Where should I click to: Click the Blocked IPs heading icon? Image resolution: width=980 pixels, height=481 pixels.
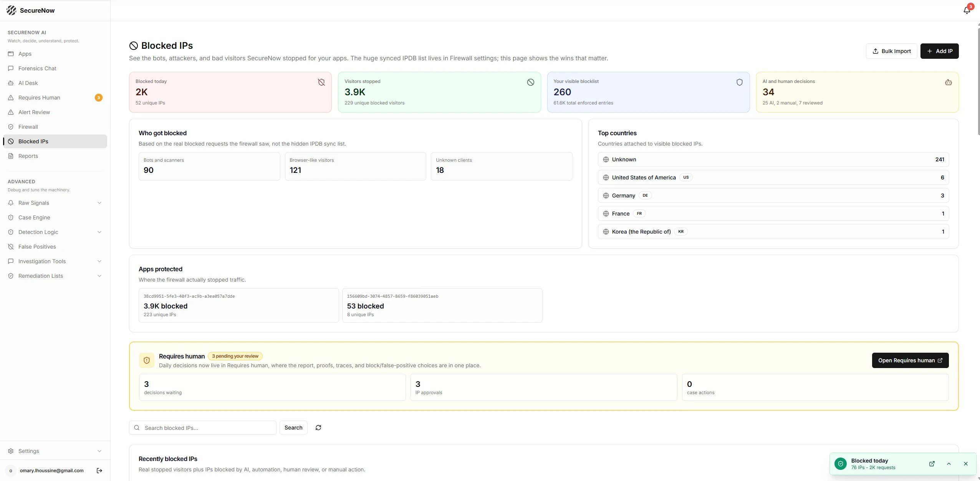pyautogui.click(x=133, y=46)
